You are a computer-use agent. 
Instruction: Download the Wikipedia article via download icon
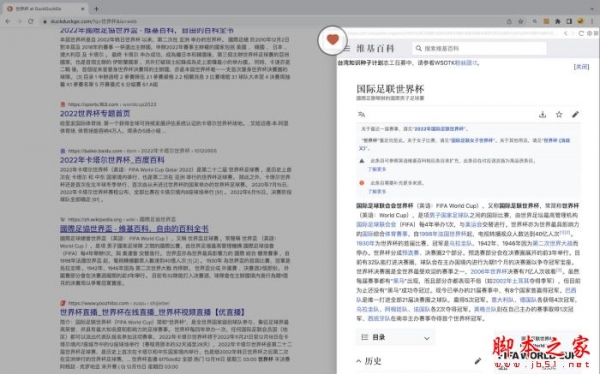click(x=542, y=114)
